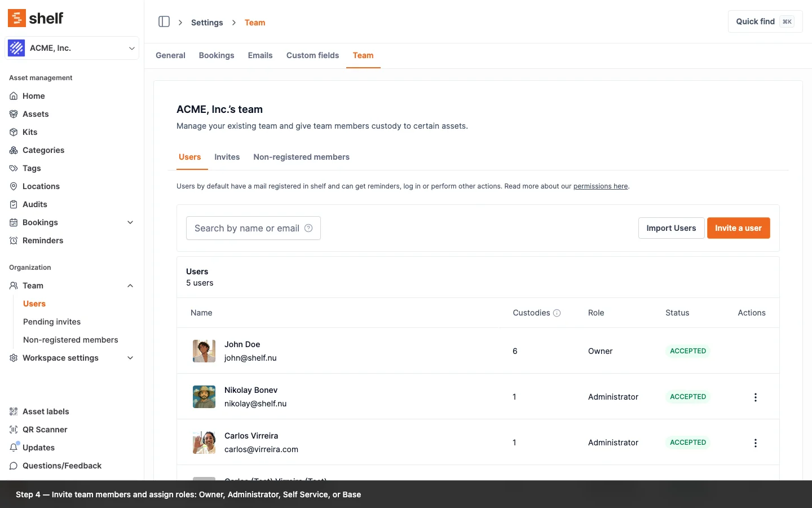Viewport: 812px width, 508px height.
Task: Open the ACME, Inc. workspace dropdown
Action: (72, 48)
